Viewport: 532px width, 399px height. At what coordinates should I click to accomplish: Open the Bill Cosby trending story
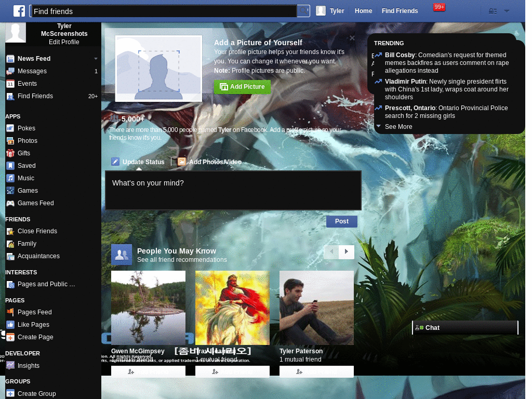pos(446,63)
